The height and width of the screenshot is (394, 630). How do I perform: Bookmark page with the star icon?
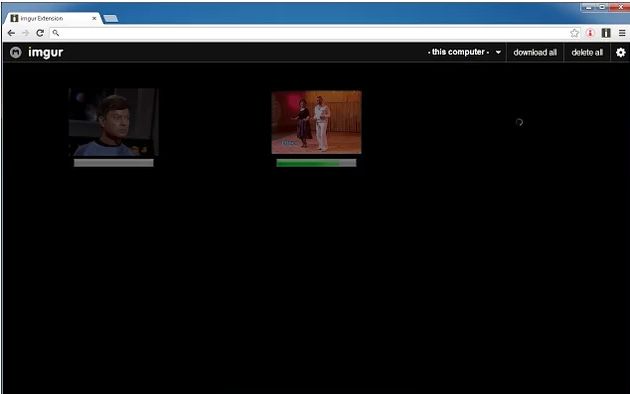pos(575,33)
